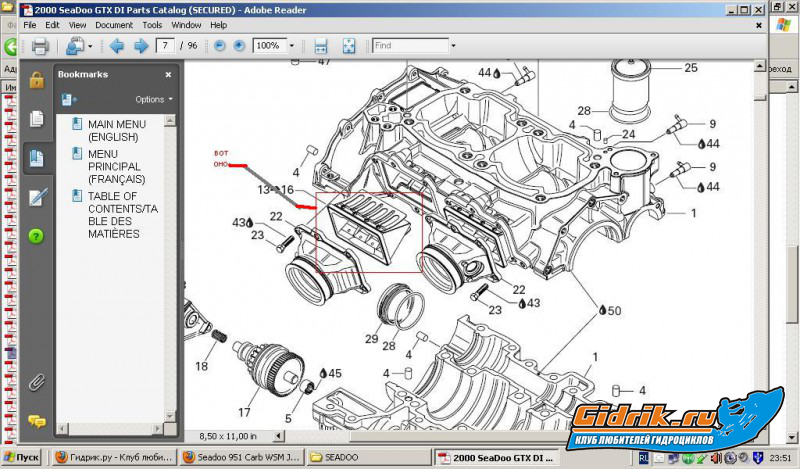The width and height of the screenshot is (800, 469).
Task: Open the Signatures panel icon
Action: pyautogui.click(x=37, y=197)
